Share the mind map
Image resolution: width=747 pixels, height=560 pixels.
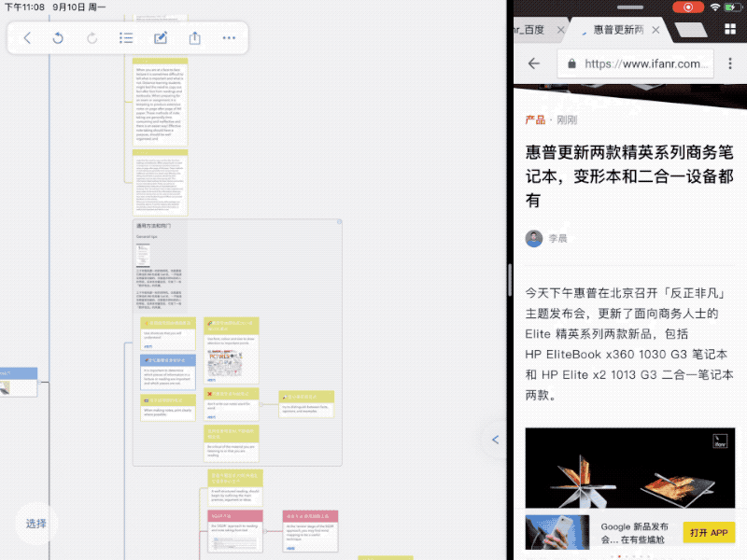[195, 38]
